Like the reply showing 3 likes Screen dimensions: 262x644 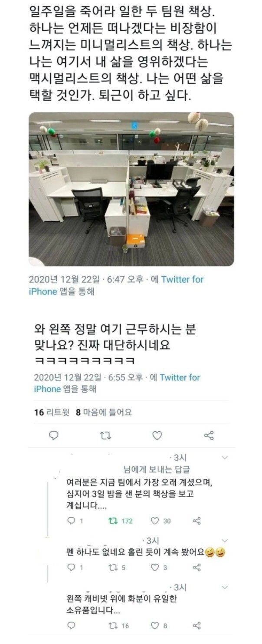(154, 567)
